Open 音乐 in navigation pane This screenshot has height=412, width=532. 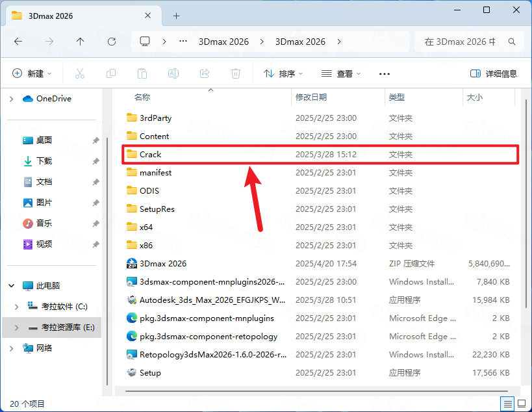[x=44, y=224]
